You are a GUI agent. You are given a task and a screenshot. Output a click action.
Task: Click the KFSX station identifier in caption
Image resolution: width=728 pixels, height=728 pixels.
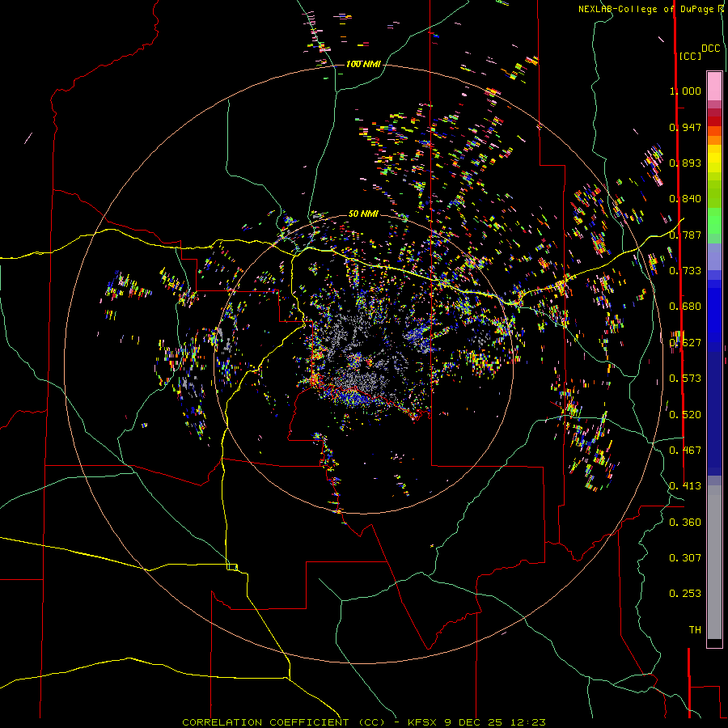(x=422, y=722)
